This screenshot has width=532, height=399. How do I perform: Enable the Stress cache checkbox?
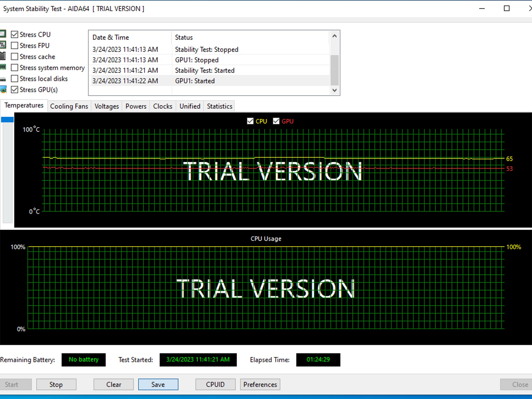(x=15, y=56)
